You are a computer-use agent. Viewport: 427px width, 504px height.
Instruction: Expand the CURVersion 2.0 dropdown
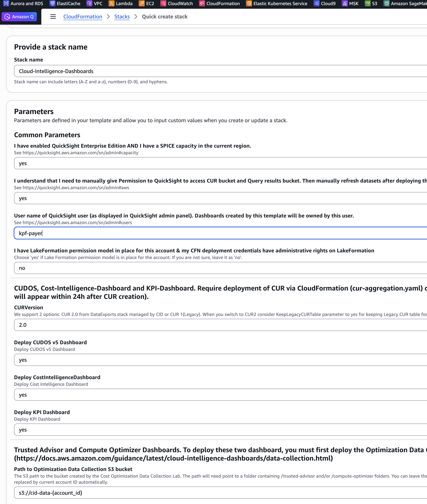click(218, 325)
